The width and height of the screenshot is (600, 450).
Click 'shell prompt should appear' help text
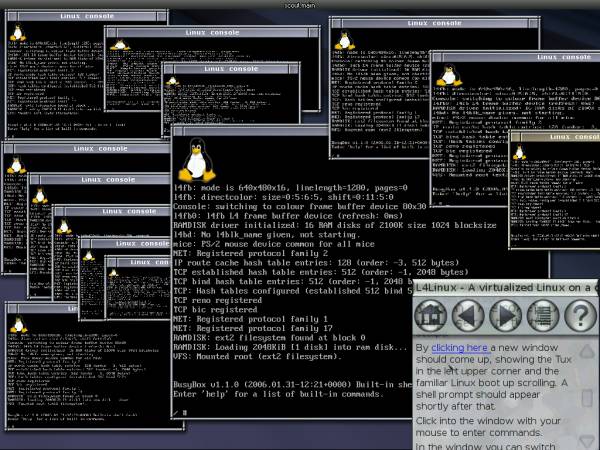(478, 395)
